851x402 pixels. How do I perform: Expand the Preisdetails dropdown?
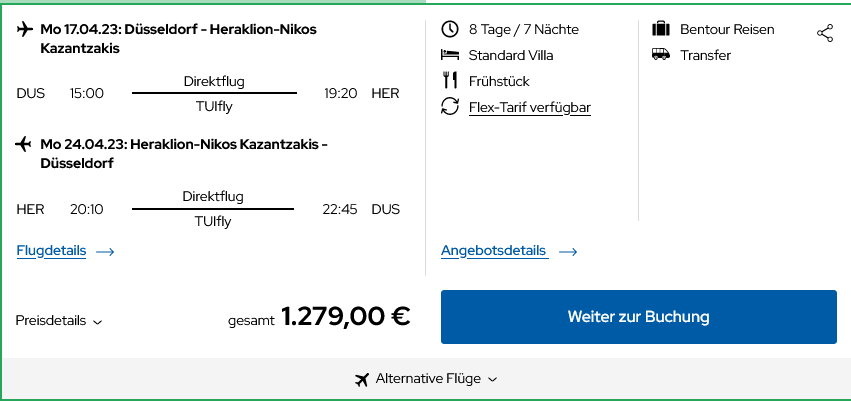tap(59, 321)
